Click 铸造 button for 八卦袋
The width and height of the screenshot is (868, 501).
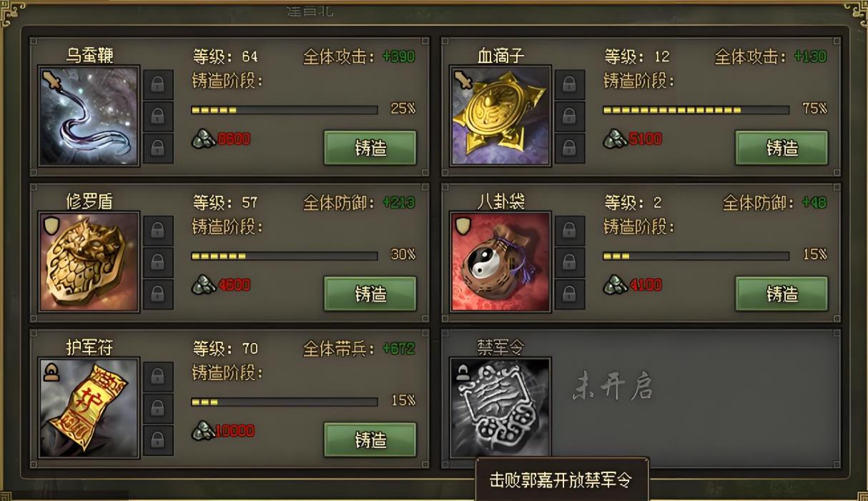[x=782, y=294]
